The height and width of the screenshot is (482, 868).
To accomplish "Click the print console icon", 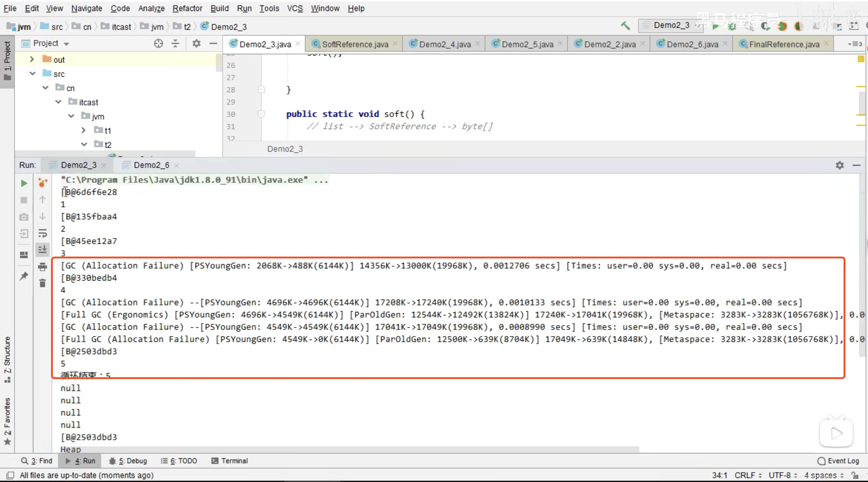I will (43, 267).
